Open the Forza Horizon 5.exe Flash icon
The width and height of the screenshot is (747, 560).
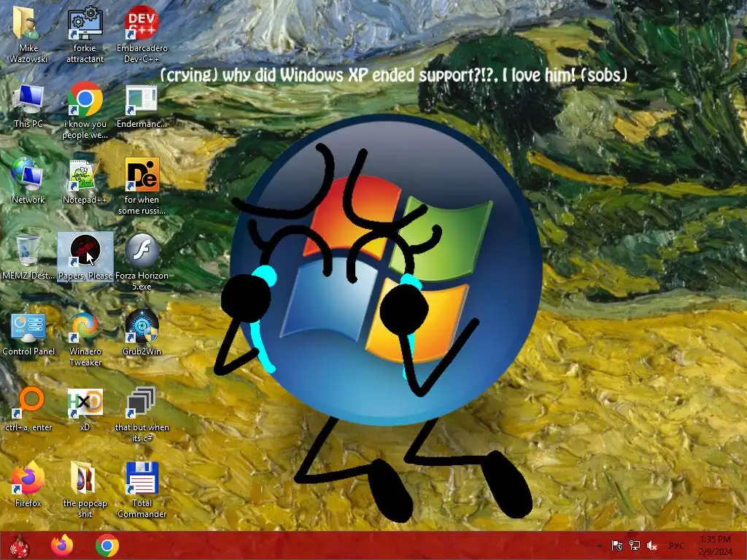point(142,262)
